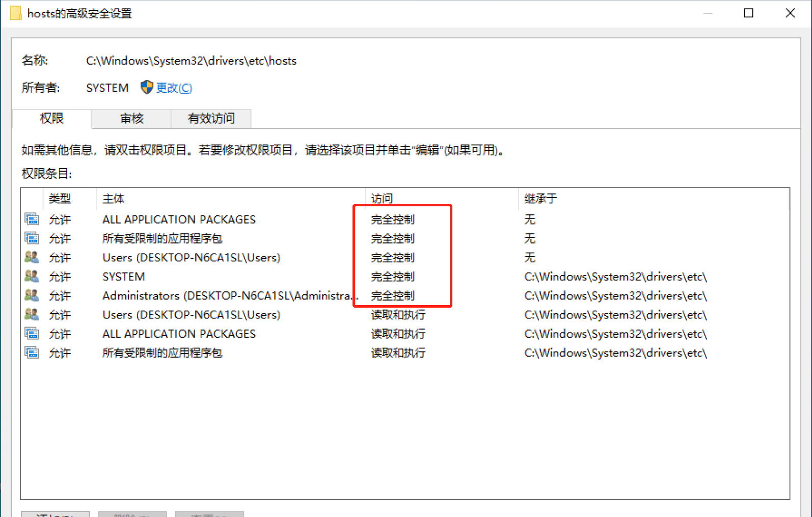812x517 pixels.
Task: Click the icon of the ALL APPLICATION PACKAGES 读取和执行 row
Action: (x=32, y=334)
